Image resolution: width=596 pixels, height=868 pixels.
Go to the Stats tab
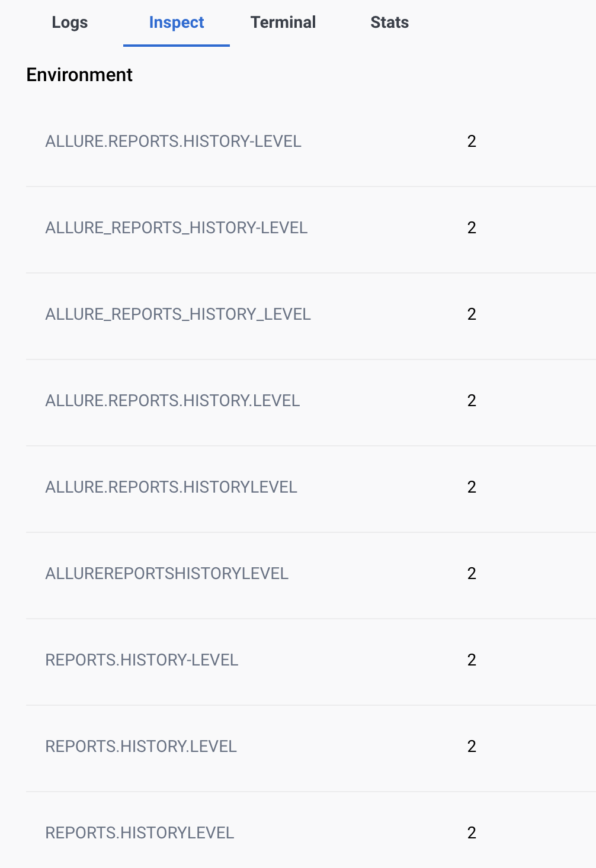(x=390, y=22)
